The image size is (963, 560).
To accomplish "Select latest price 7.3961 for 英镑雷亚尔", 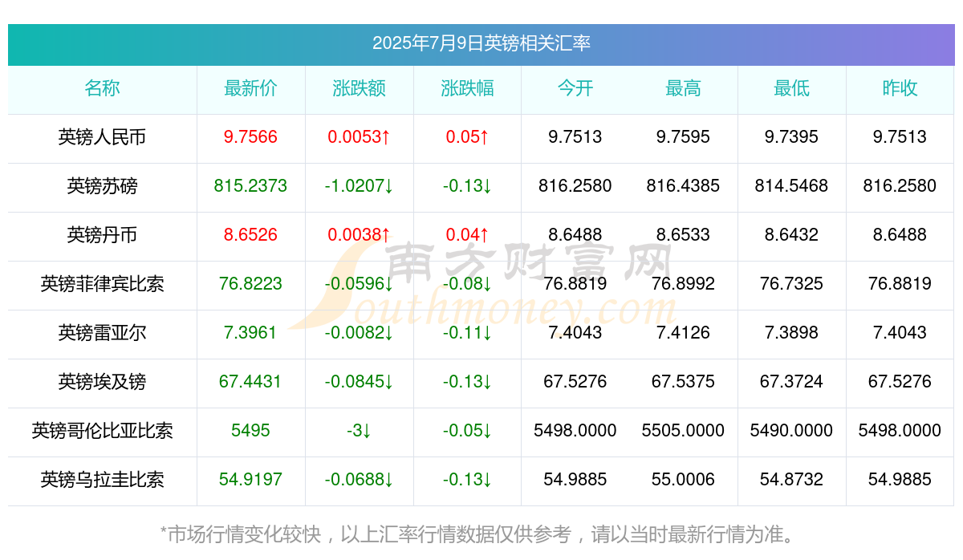I will click(x=250, y=333).
